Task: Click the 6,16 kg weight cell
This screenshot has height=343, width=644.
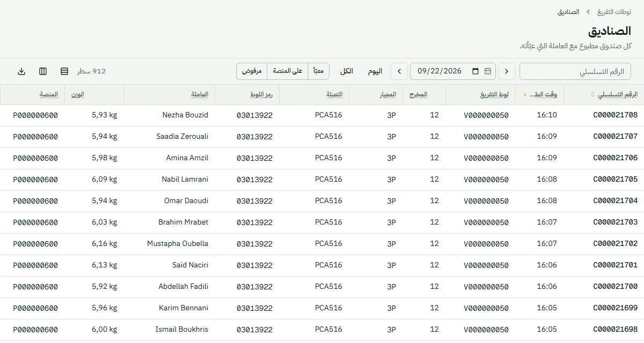Action: (x=105, y=244)
